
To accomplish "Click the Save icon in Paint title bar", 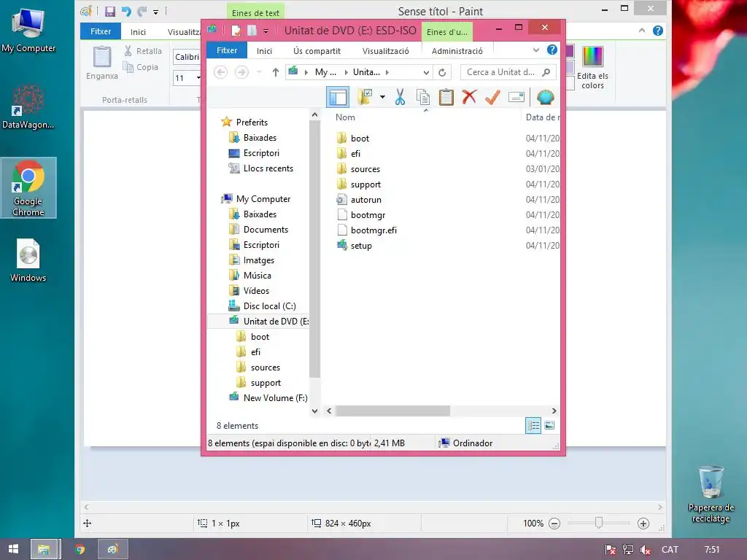I will pos(110,11).
